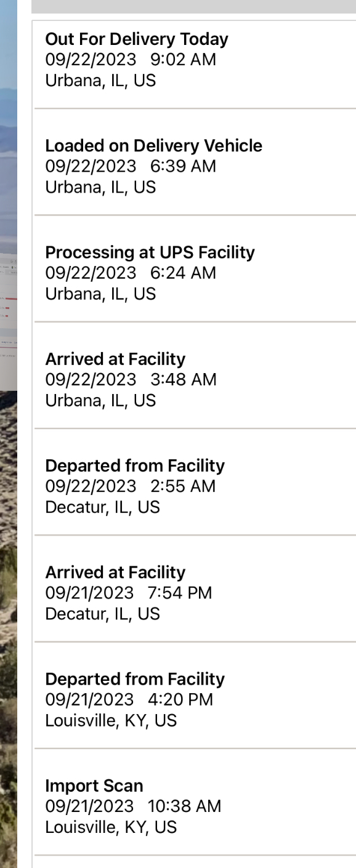Click the gray header bar above the list

coord(193,6)
